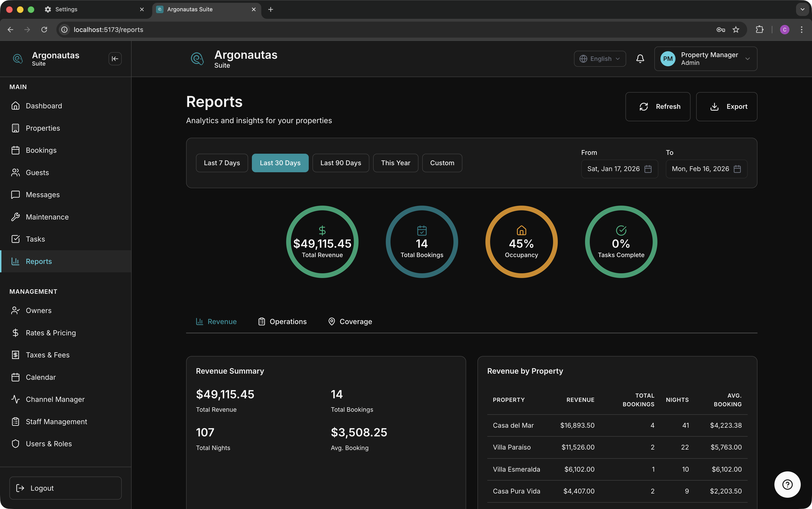Click the Bookings calendar icon in sidebar
This screenshot has width=812, height=509.
[16, 150]
